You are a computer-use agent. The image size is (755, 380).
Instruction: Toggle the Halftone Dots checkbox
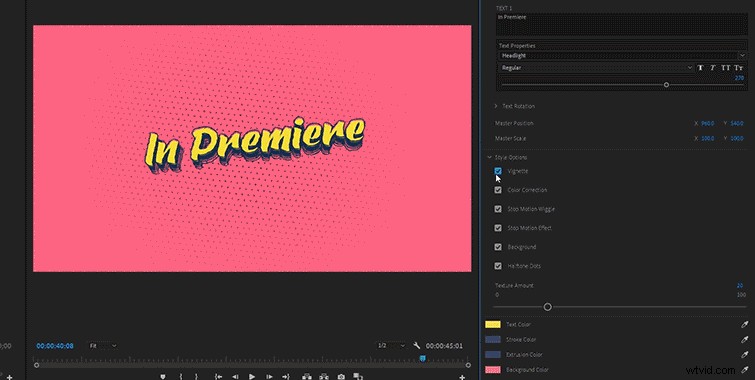(498, 266)
